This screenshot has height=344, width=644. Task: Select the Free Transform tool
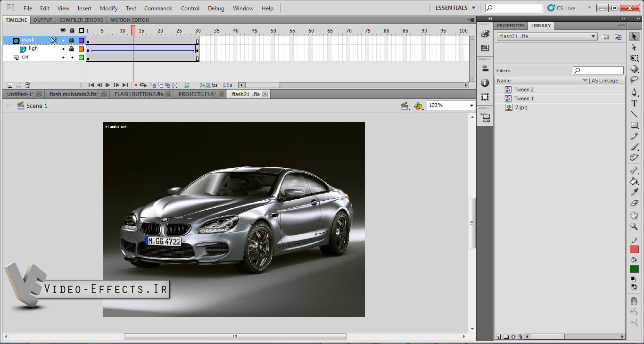pyautogui.click(x=634, y=58)
